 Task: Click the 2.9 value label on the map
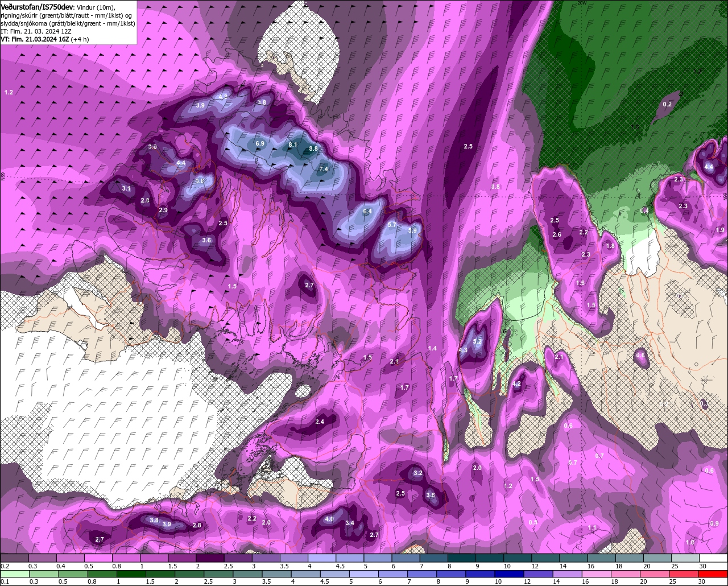[163, 210]
